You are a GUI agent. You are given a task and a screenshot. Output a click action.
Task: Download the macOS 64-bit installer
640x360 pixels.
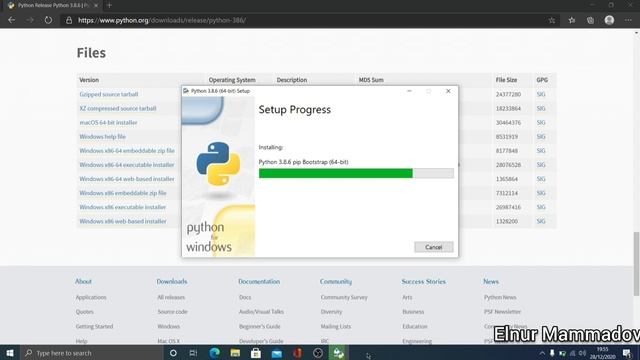108,122
